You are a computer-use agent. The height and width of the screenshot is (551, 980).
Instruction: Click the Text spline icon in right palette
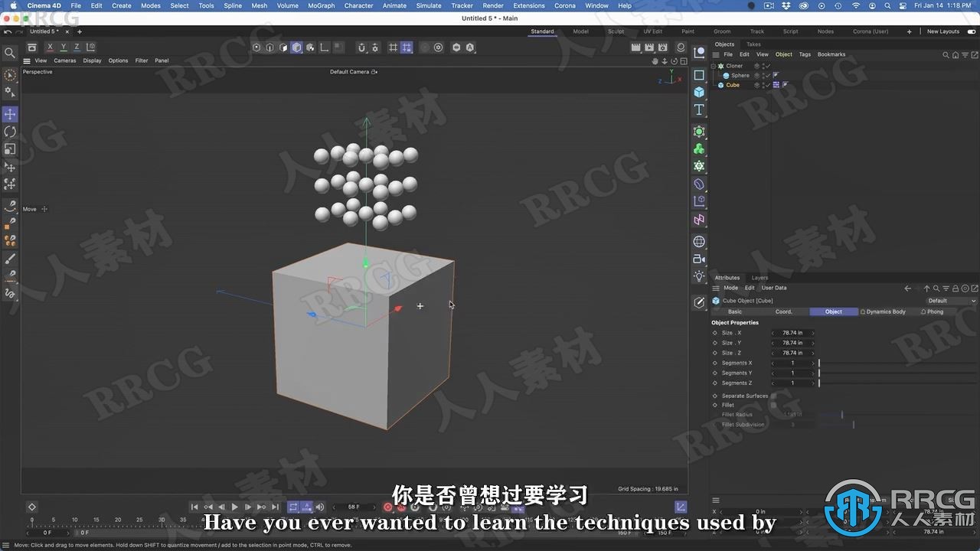point(699,110)
